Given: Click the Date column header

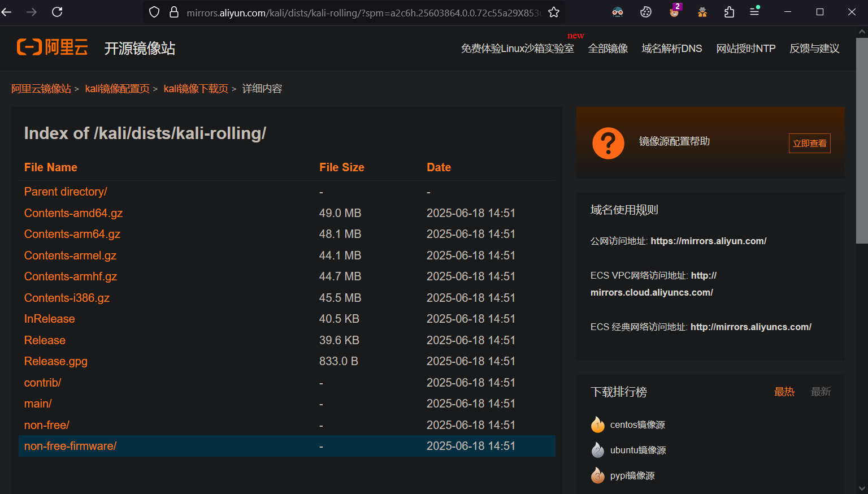Looking at the screenshot, I should point(439,167).
